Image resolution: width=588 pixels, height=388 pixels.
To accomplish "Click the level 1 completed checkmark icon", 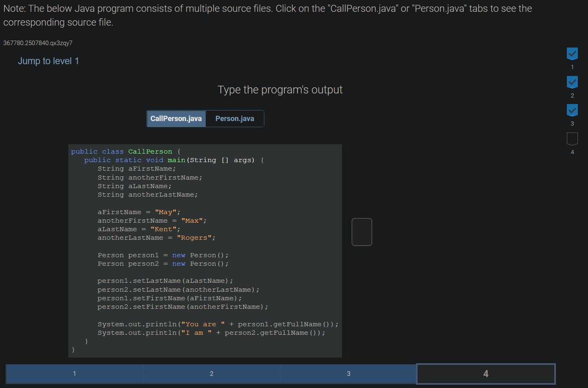I will coord(572,54).
